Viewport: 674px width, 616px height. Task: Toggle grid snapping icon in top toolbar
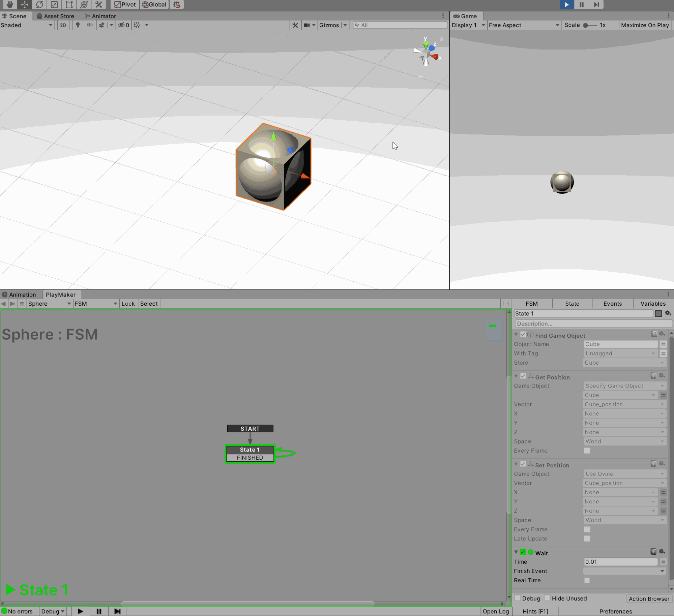point(177,4)
